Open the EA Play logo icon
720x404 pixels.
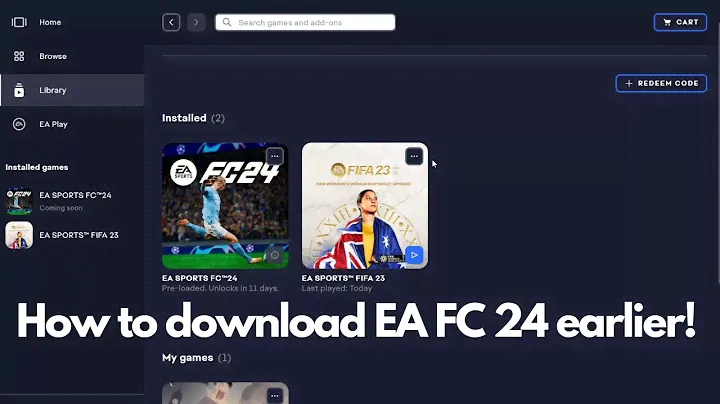coord(19,124)
